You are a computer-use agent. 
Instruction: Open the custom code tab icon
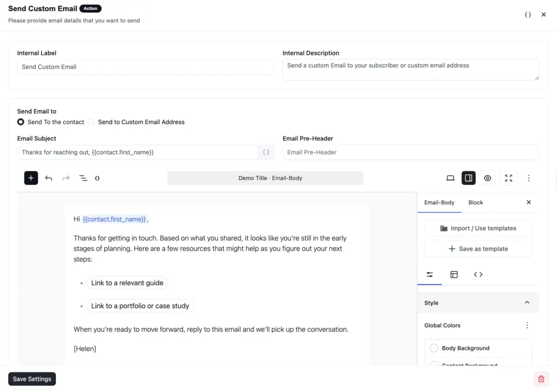(x=478, y=275)
